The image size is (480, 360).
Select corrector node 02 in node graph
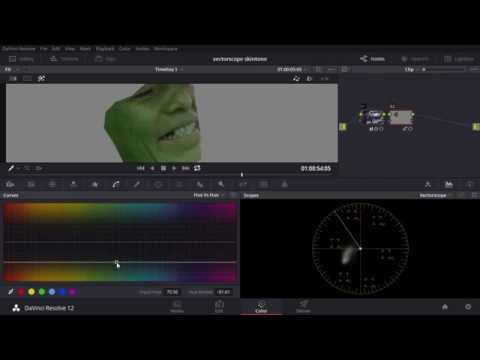[x=402, y=117]
